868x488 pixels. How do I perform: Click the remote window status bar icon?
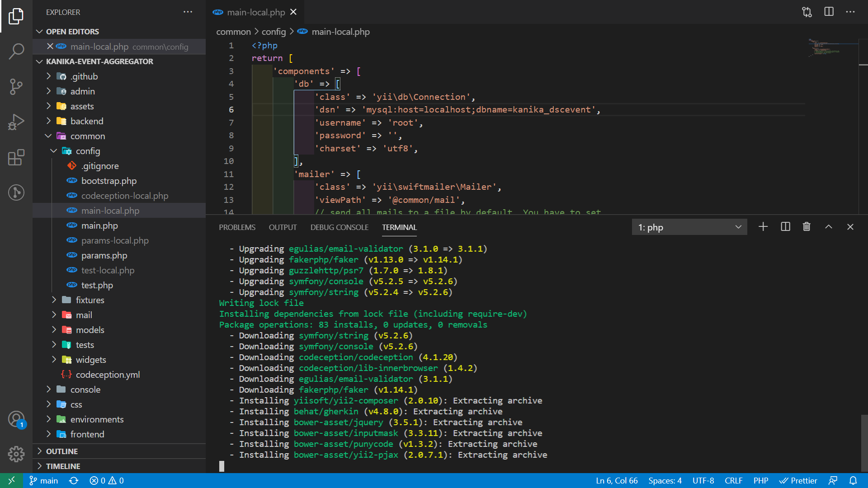(x=11, y=481)
